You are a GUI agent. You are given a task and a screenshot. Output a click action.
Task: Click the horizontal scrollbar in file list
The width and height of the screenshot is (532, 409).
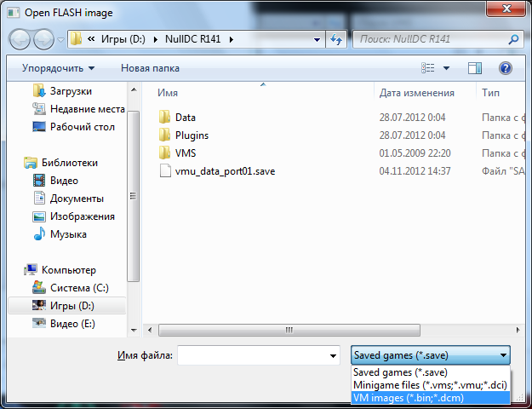point(332,328)
